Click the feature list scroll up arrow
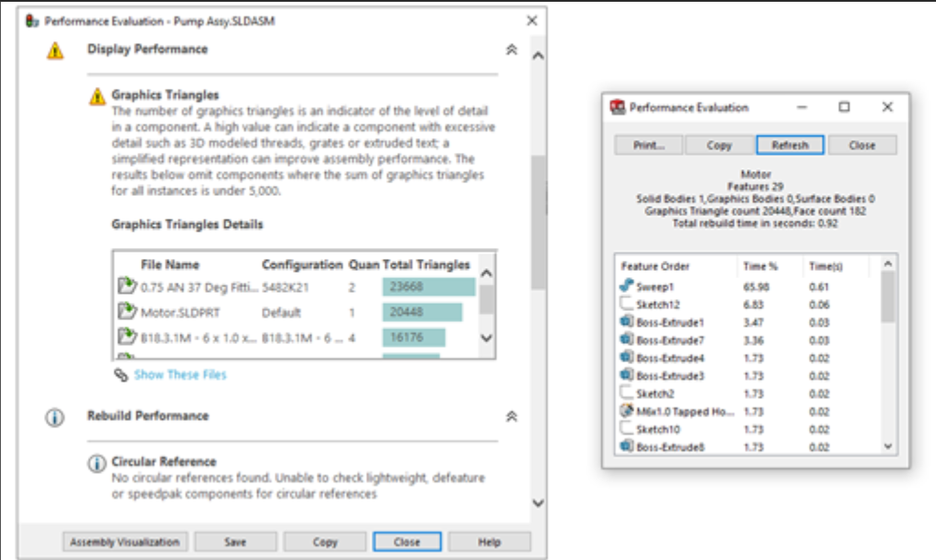 888,264
